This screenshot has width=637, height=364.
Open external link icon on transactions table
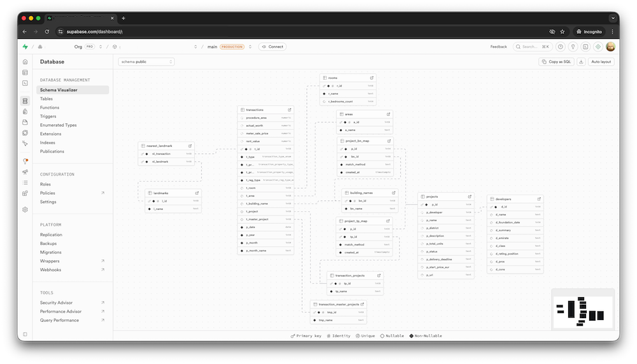click(x=289, y=109)
